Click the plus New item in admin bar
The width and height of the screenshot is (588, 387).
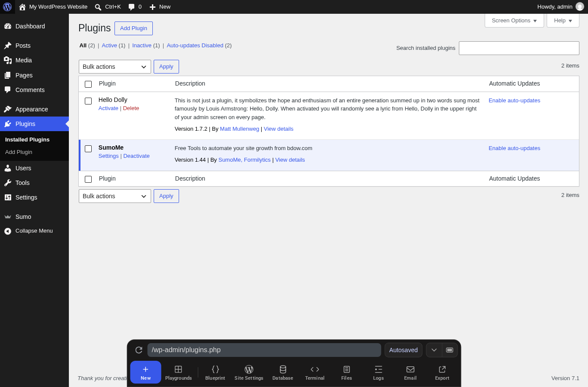160,7
